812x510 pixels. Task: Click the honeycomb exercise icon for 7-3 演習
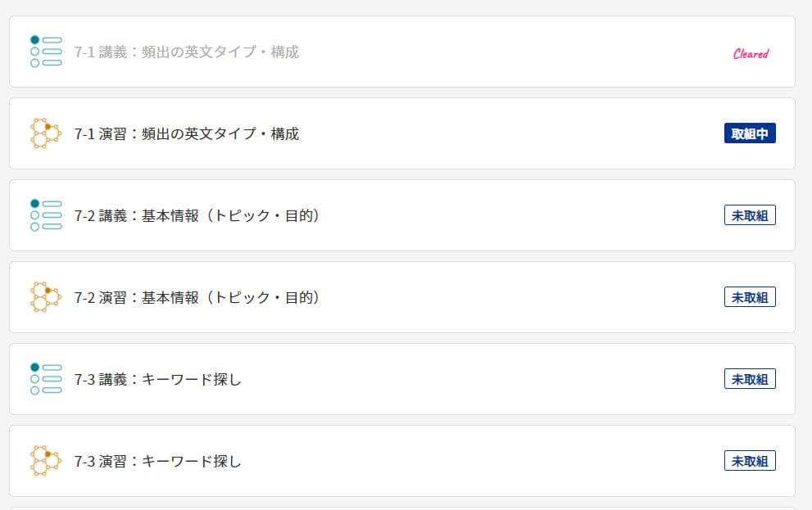click(46, 461)
